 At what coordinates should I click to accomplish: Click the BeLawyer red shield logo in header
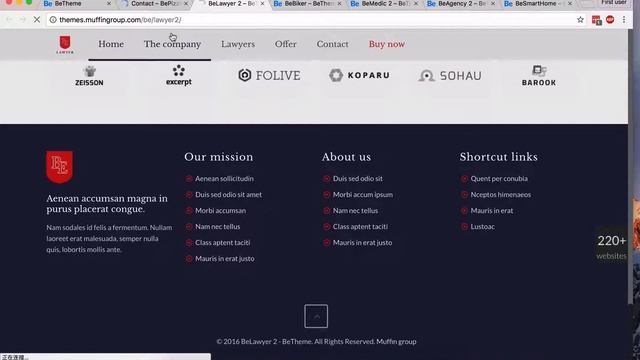click(65, 44)
